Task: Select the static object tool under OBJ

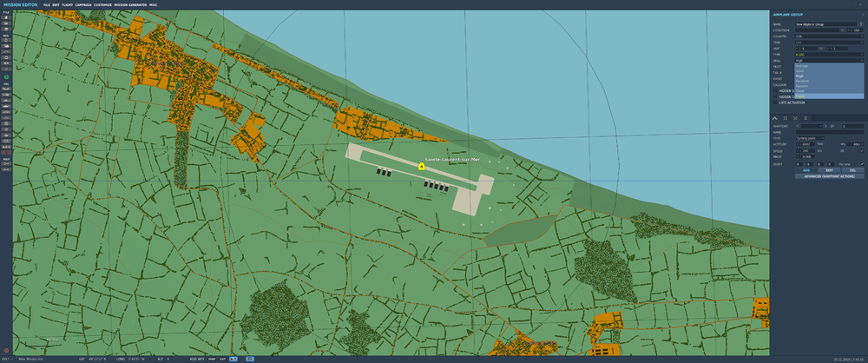Action: pos(6,113)
